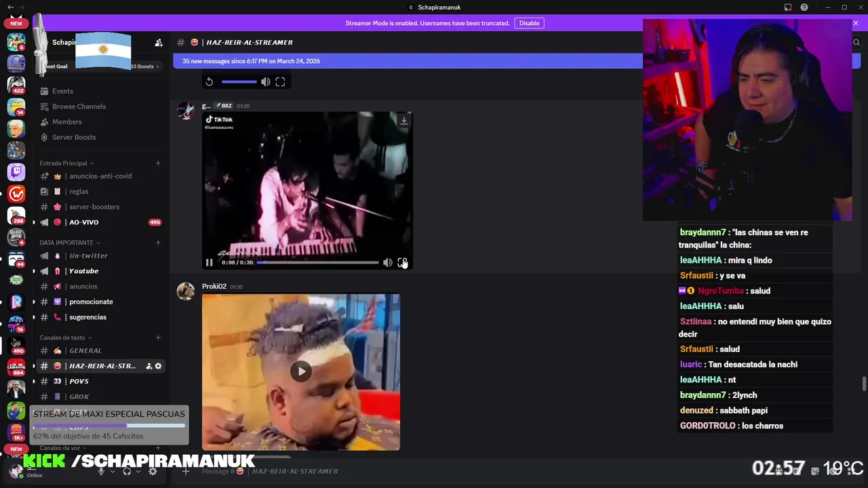
Task: Collapse the Canales de texto category
Action: point(65,338)
